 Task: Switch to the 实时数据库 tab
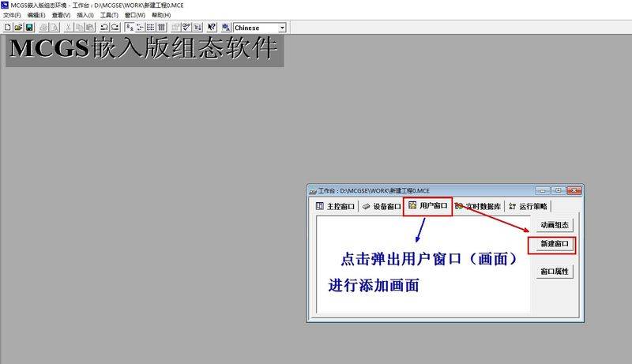point(478,206)
